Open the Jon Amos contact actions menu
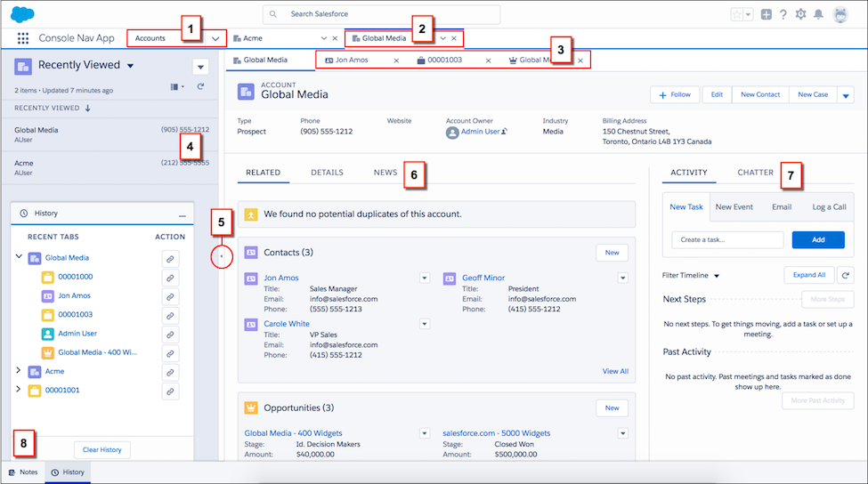The height and width of the screenshot is (484, 868). [425, 278]
